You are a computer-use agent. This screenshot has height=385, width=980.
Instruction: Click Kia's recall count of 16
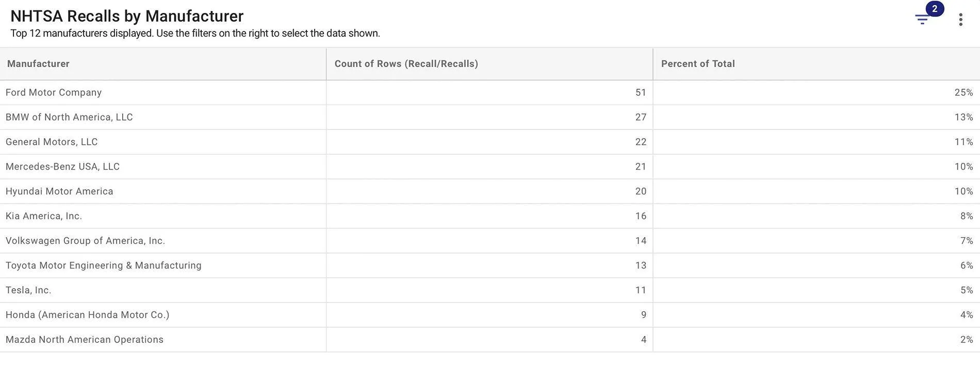[x=641, y=216]
